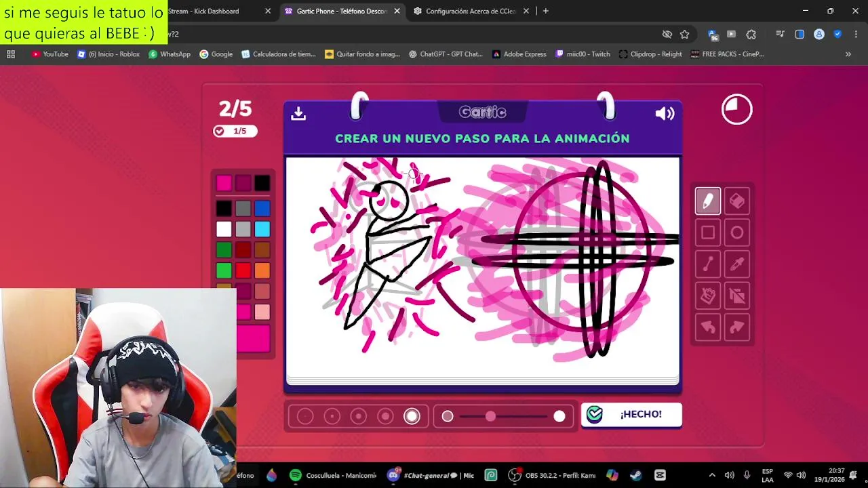Open a new browser tab

click(x=545, y=11)
